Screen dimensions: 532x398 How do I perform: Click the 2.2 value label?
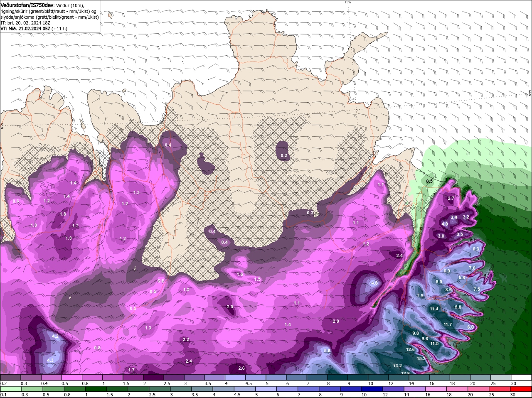coord(186,339)
